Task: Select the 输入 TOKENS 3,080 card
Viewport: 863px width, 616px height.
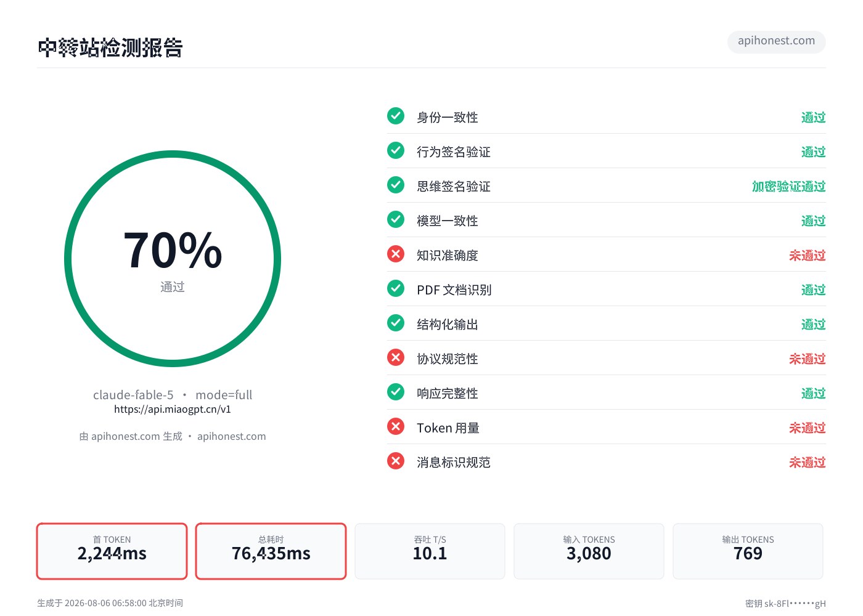Action: 589,551
